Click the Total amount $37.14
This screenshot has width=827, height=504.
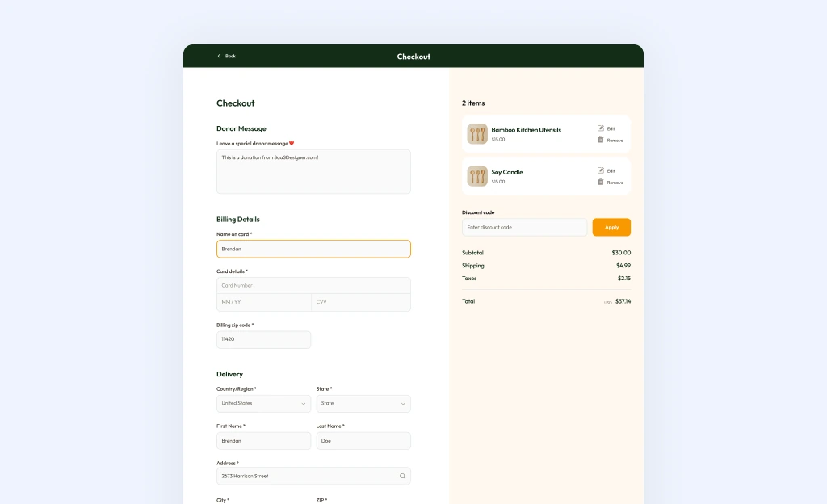(x=623, y=301)
